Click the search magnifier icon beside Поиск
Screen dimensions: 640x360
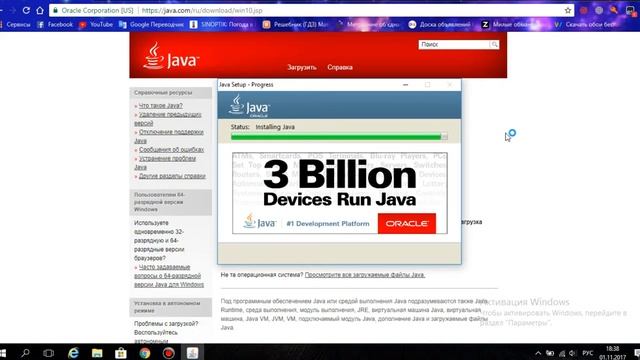494,44
